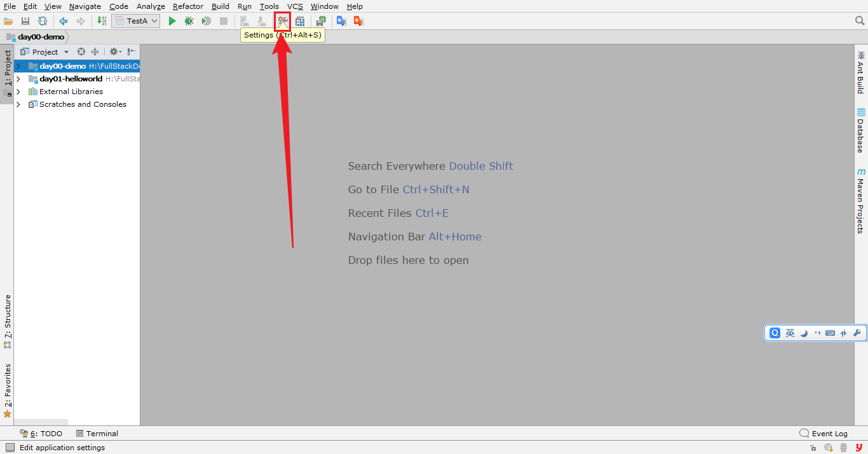Image resolution: width=868 pixels, height=454 pixels.
Task: Click the blue Translate icon
Action: pyautogui.click(x=341, y=21)
